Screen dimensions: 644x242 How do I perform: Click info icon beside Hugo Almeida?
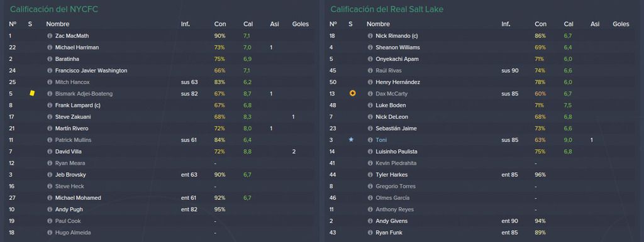click(x=50, y=233)
